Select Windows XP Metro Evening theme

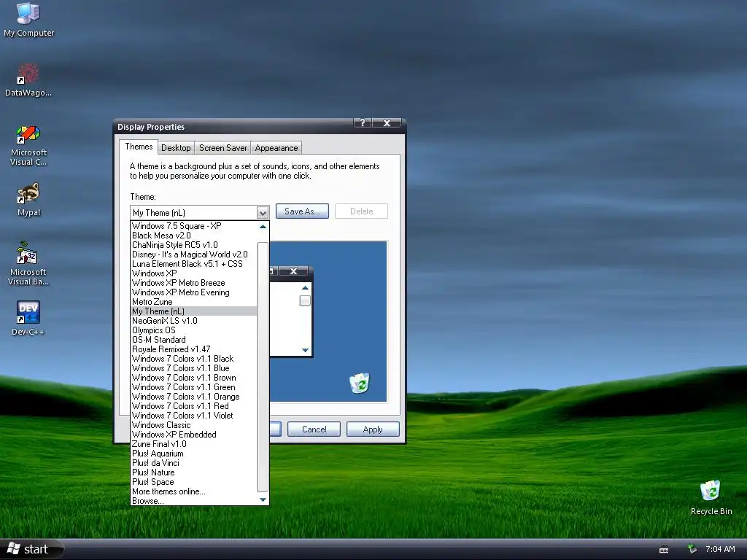coord(194,292)
